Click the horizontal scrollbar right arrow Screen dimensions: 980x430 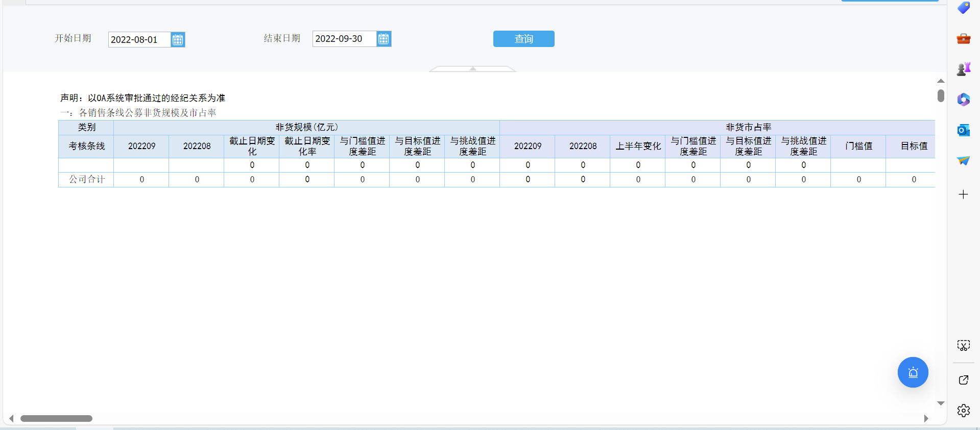tap(926, 418)
